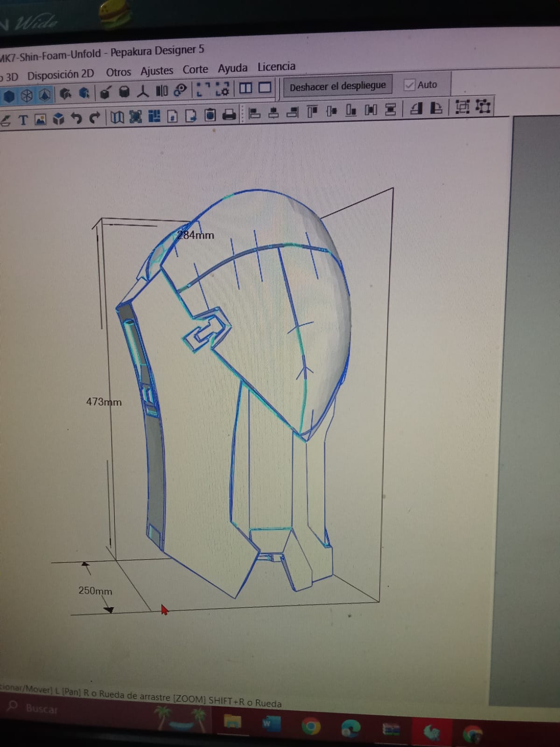Viewport: 560px width, 747px height.
Task: Click the page with arrow export icon
Action: pos(191,115)
